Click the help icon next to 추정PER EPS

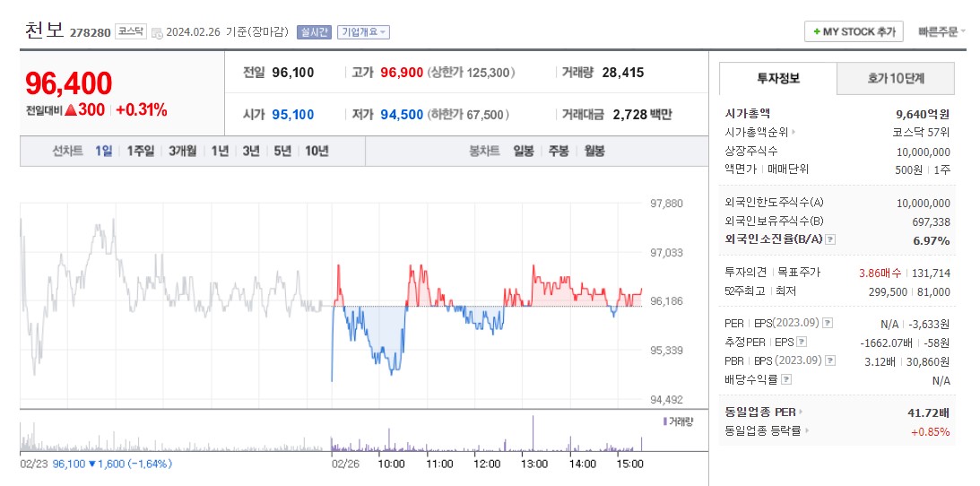tap(802, 342)
